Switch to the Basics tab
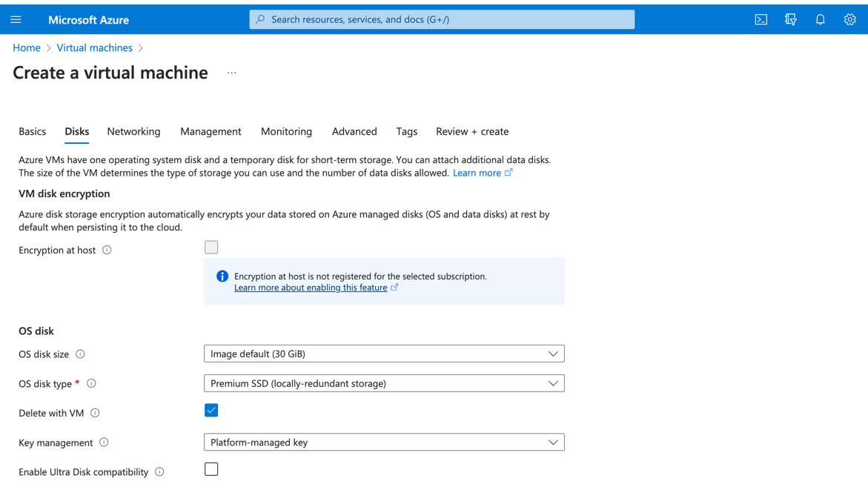This screenshot has width=868, height=490. click(x=32, y=131)
